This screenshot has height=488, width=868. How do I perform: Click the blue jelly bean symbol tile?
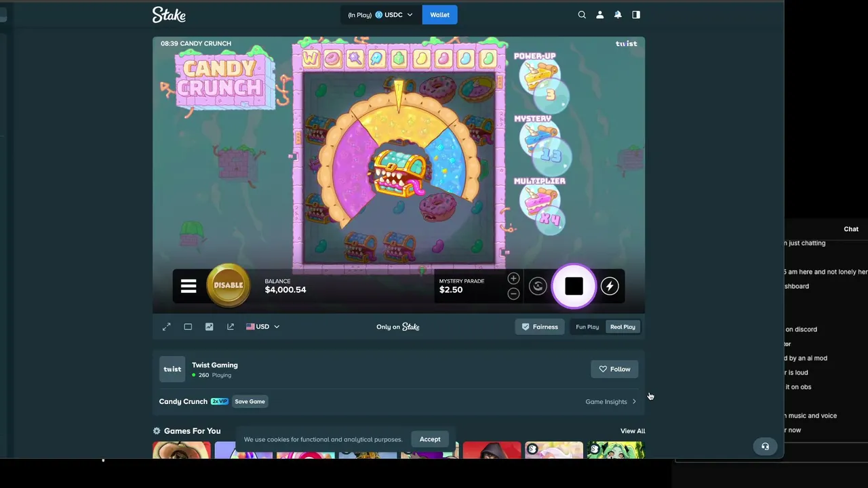coord(465,59)
